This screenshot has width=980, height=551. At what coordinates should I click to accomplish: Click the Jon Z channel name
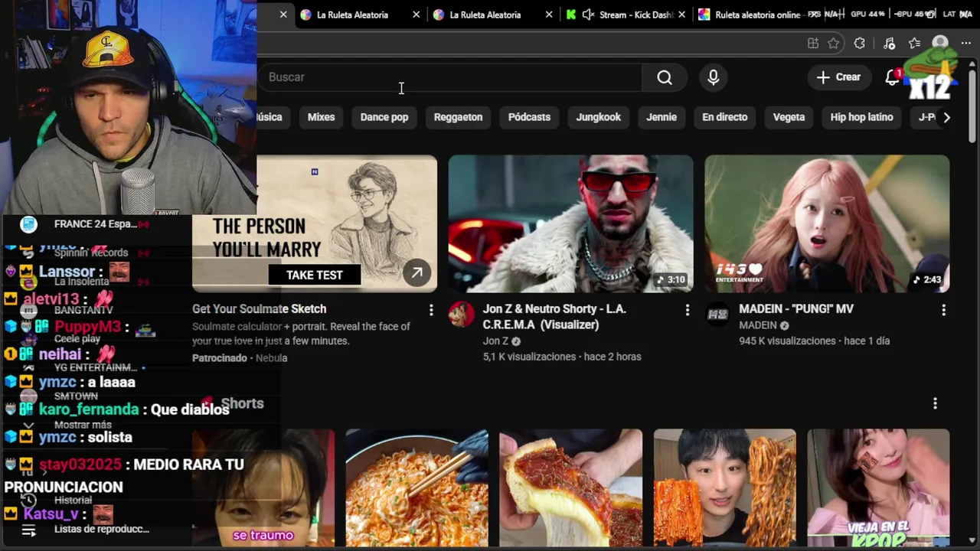(495, 341)
